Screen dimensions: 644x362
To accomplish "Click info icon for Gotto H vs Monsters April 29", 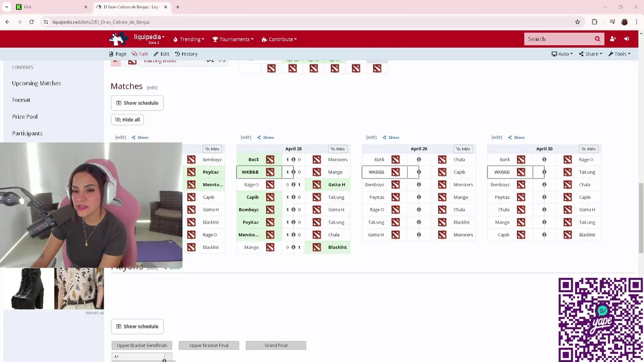I will coord(419,234).
